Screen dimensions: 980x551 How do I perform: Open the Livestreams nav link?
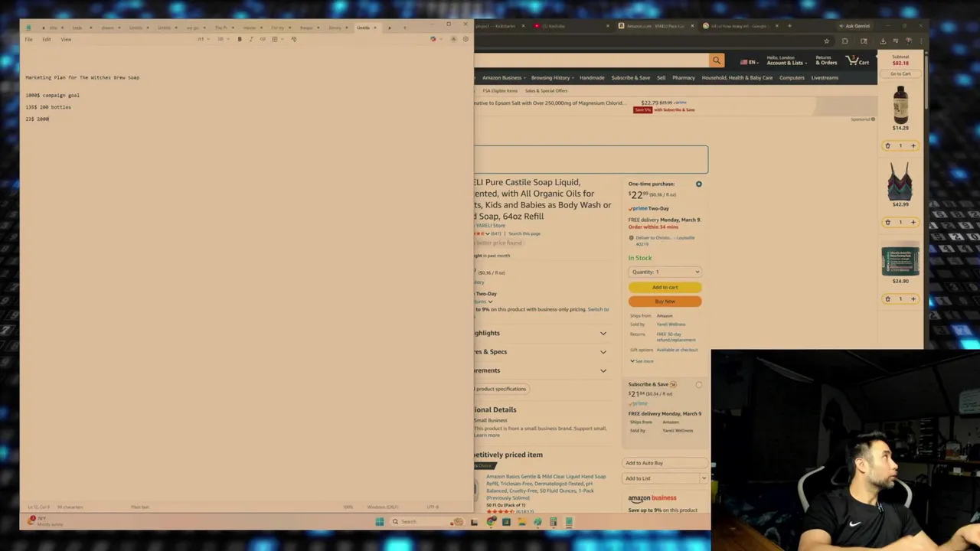pyautogui.click(x=825, y=77)
